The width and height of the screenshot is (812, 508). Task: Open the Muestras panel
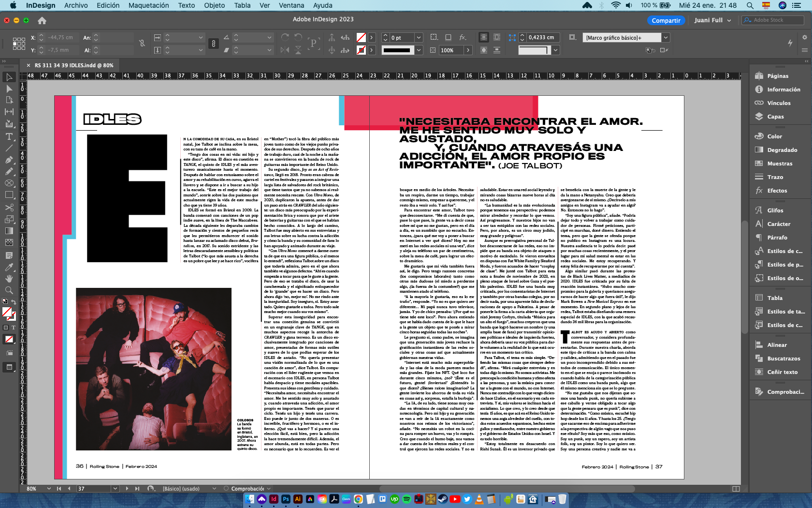click(x=780, y=164)
